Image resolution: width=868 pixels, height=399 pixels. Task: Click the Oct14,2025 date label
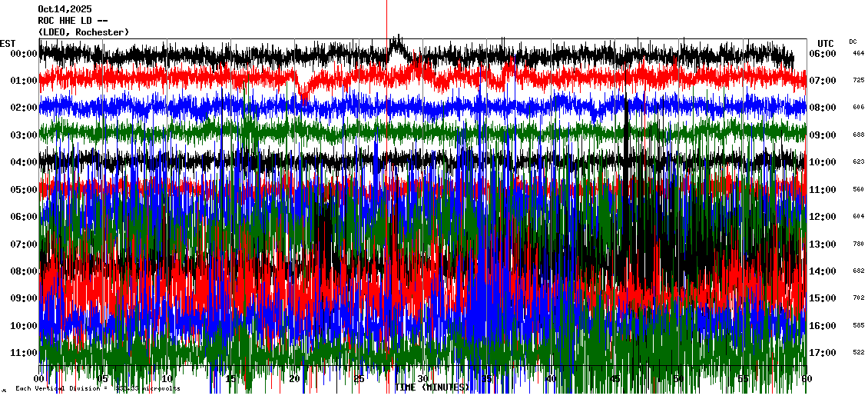[65, 10]
